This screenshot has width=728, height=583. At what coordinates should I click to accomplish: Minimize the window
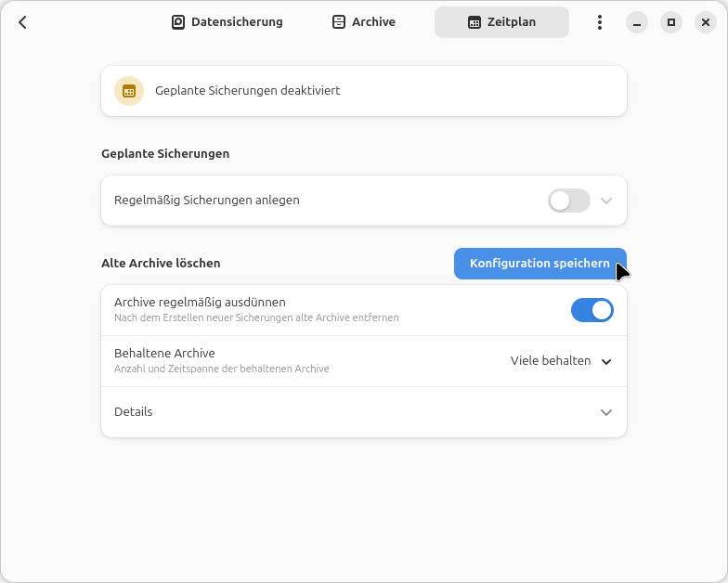636,22
